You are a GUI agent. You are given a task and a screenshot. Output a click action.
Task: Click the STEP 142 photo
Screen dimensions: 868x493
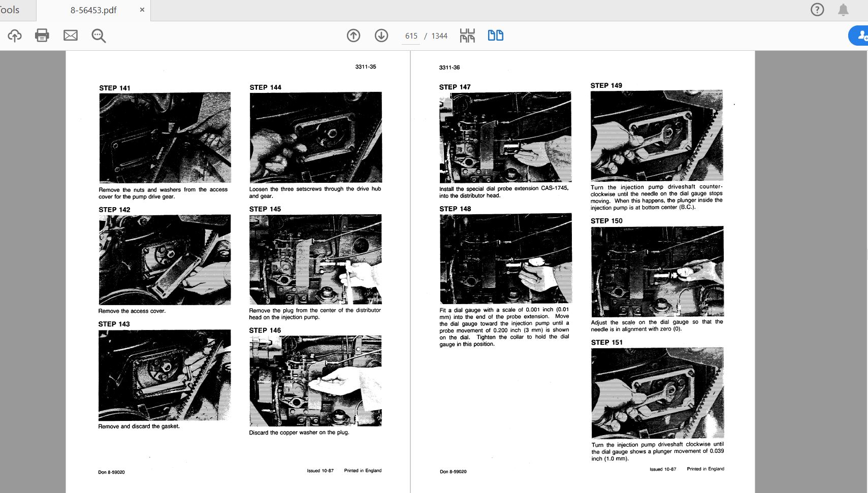click(x=165, y=259)
